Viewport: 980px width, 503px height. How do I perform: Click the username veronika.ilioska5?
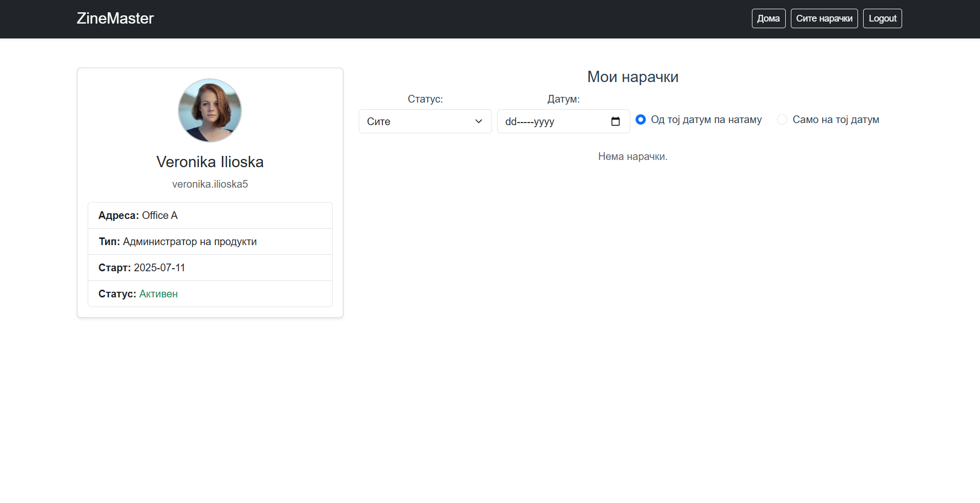click(x=210, y=184)
